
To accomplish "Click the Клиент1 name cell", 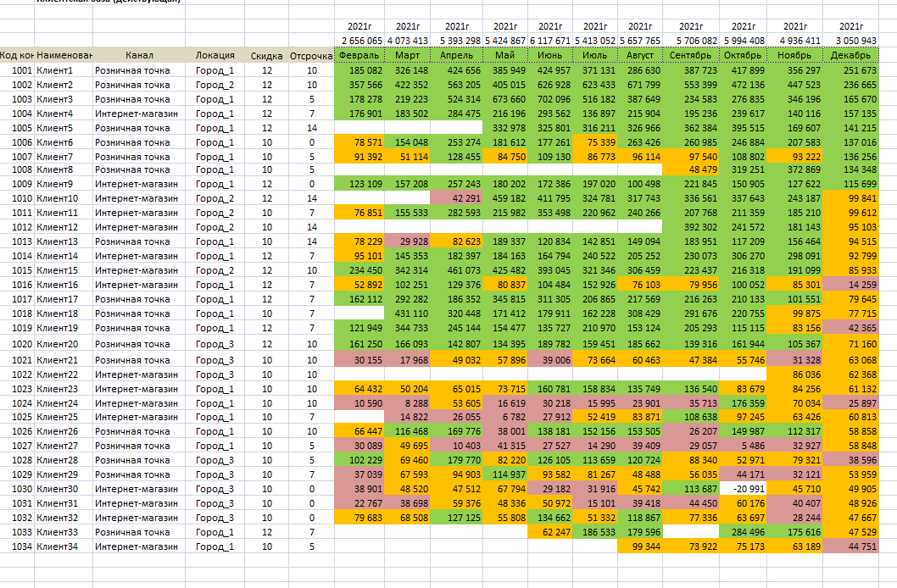I will 64,70.
